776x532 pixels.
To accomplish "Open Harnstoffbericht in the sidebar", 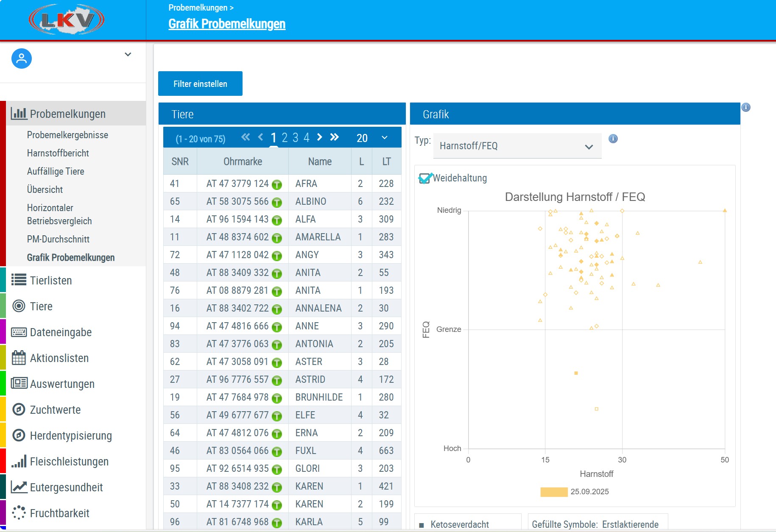I will pyautogui.click(x=58, y=153).
